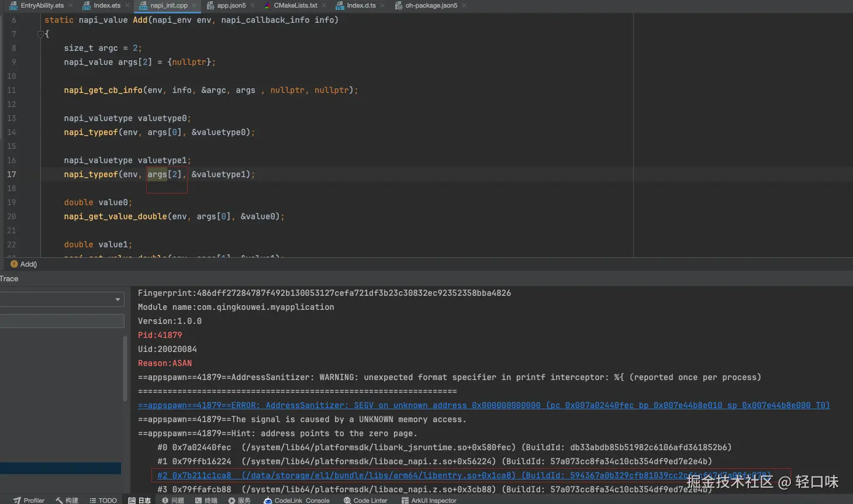Open the 服务 (Services) tool window
Screen dimensions: 853x504
pyautogui.click(x=240, y=500)
